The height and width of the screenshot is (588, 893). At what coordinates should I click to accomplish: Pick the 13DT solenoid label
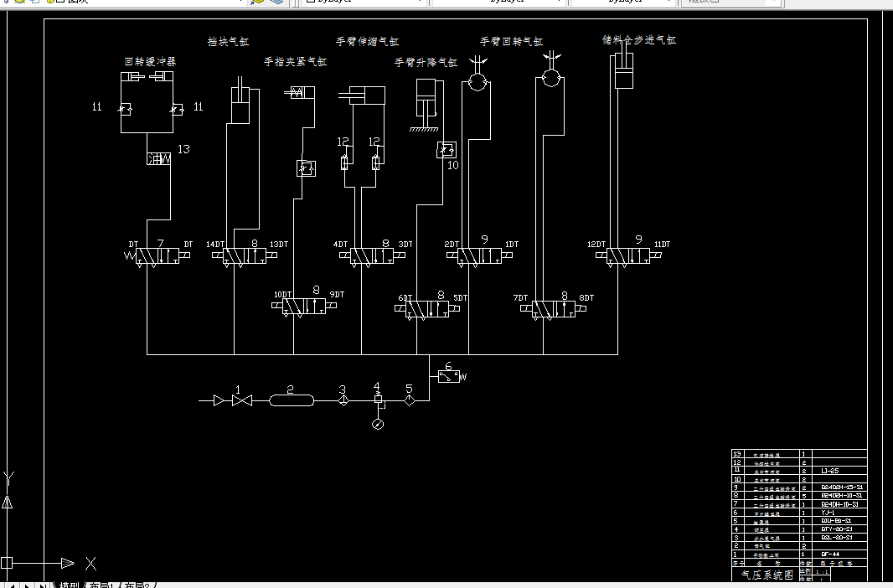[279, 245]
